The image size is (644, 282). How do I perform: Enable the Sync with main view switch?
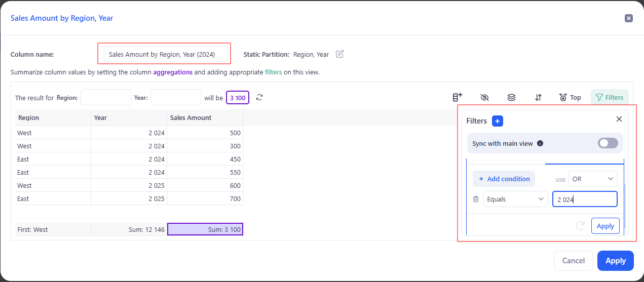coord(608,143)
